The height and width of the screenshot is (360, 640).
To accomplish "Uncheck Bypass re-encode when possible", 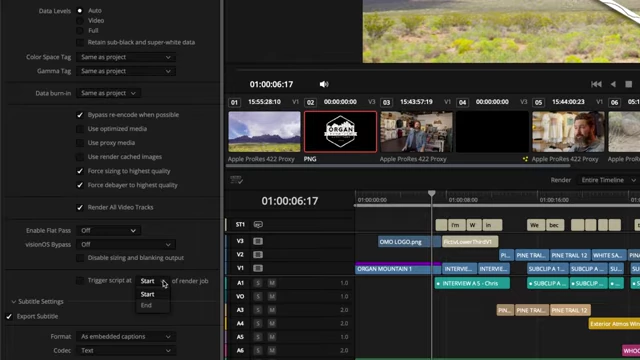I will (80, 115).
